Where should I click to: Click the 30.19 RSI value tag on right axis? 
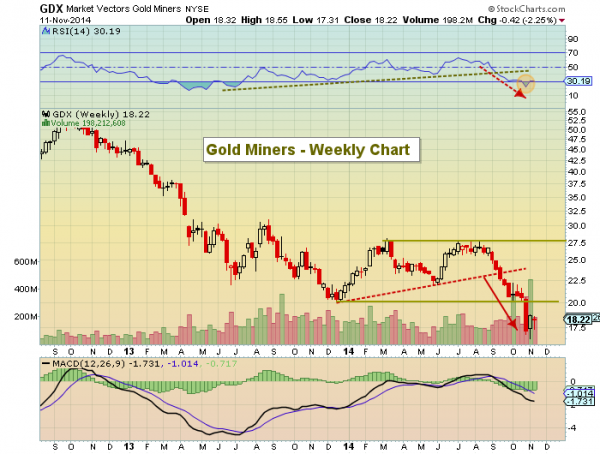click(x=579, y=81)
